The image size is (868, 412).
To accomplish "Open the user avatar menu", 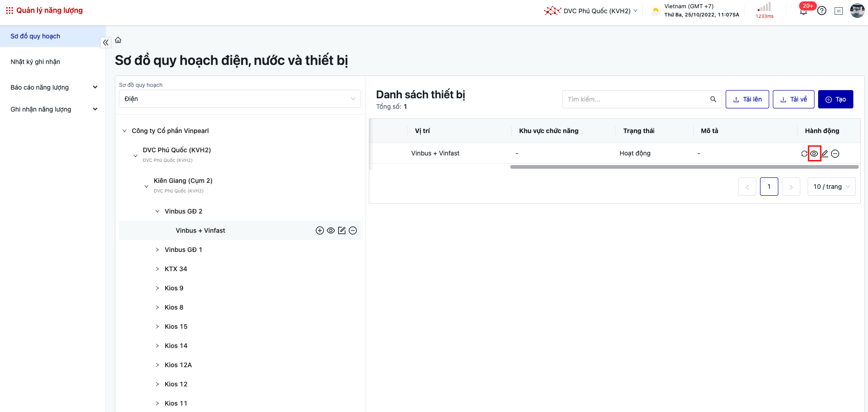I will pos(857,11).
